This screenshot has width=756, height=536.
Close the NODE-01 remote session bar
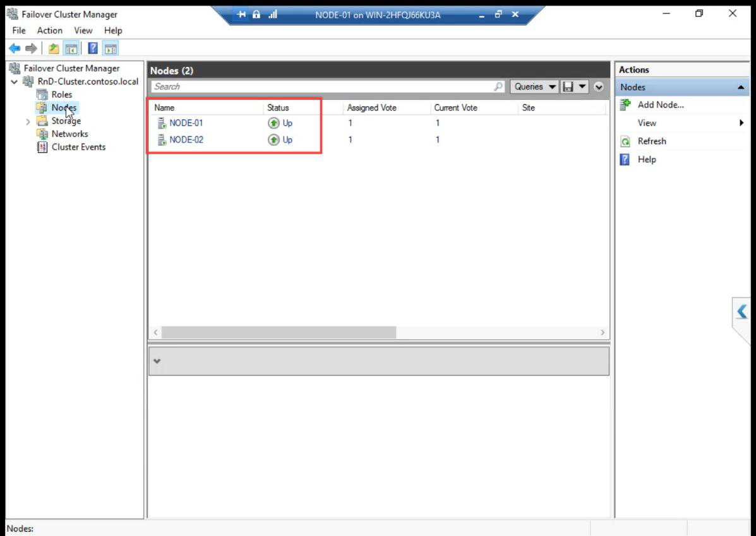(515, 15)
